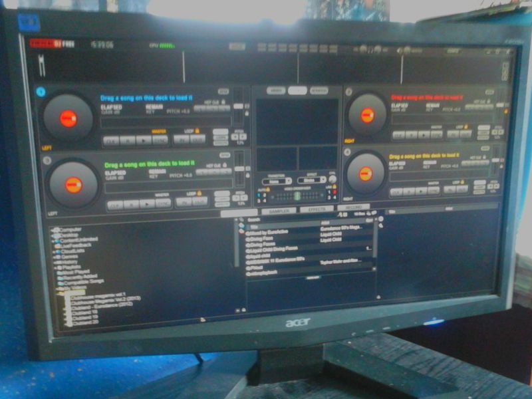Open the Transition dropdown in video panel
This screenshot has width=532, height=399.
(x=277, y=182)
